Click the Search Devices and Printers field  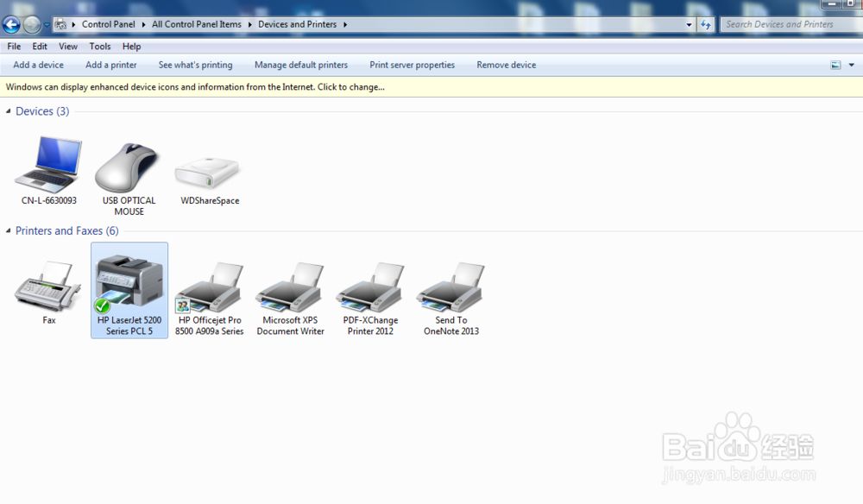[x=791, y=24]
